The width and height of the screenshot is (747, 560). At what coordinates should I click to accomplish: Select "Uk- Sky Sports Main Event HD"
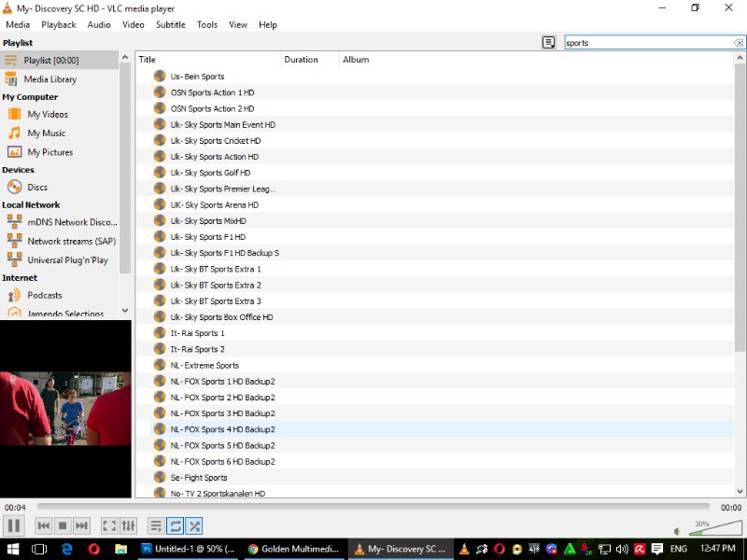434,125
